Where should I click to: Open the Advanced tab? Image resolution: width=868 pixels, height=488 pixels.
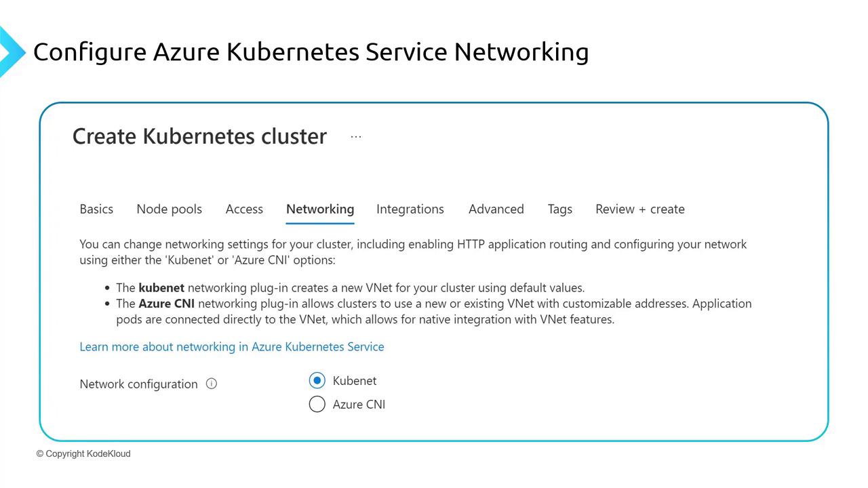(496, 209)
